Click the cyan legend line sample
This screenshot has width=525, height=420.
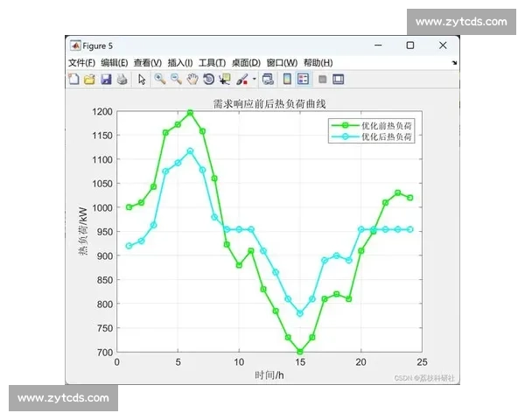pos(346,136)
